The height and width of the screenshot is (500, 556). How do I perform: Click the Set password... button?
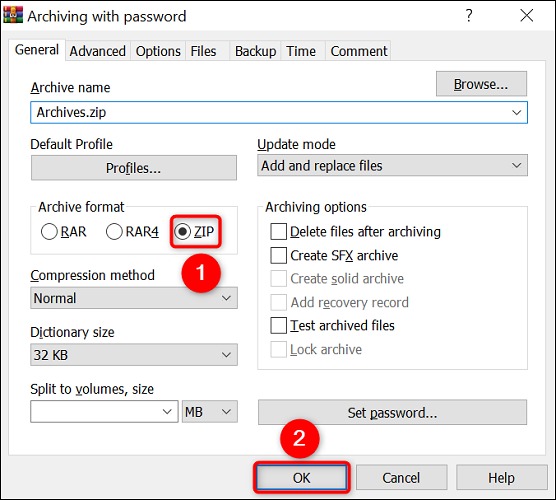click(392, 412)
